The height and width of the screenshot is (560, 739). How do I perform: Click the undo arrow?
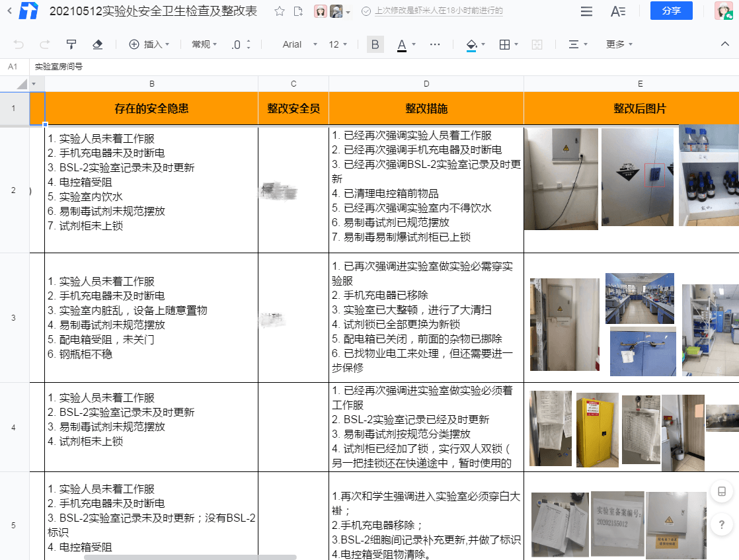[19, 44]
